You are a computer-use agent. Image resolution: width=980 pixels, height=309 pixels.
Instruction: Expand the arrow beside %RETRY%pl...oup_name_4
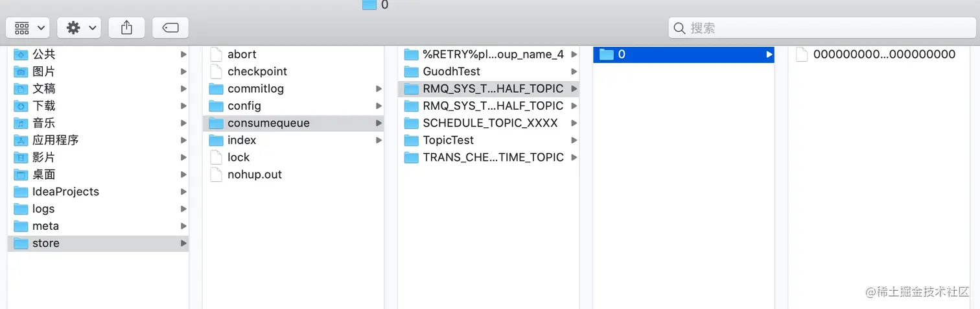click(x=574, y=55)
